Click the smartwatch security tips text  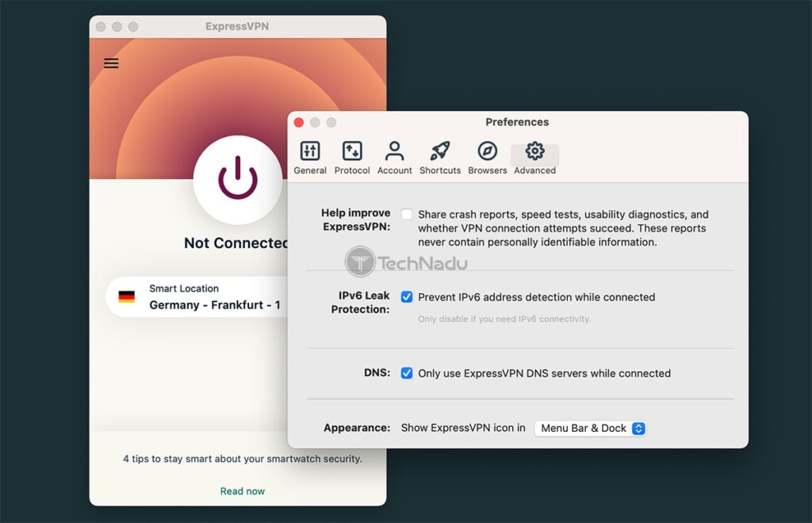(243, 459)
